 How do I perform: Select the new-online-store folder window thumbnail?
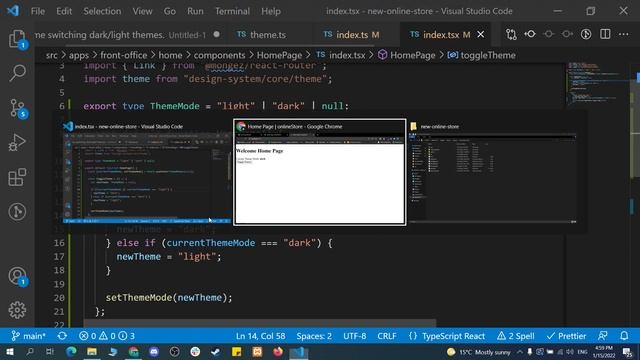point(493,172)
